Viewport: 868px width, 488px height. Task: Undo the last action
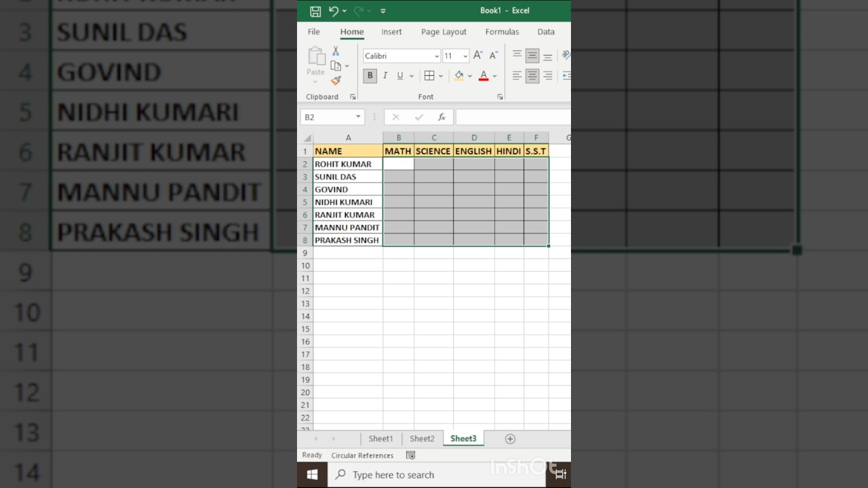tap(334, 11)
